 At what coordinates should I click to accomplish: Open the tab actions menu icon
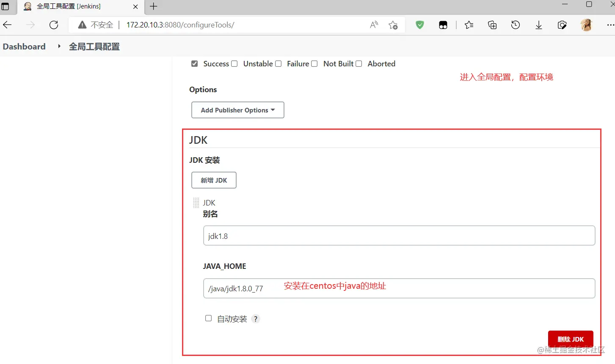pyautogui.click(x=5, y=6)
